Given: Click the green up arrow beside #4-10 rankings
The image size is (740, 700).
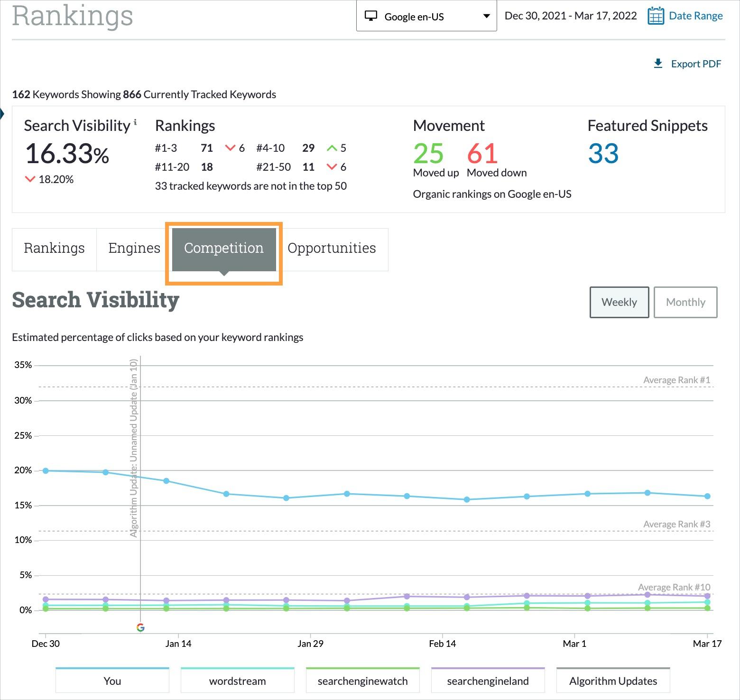Looking at the screenshot, I should [332, 148].
